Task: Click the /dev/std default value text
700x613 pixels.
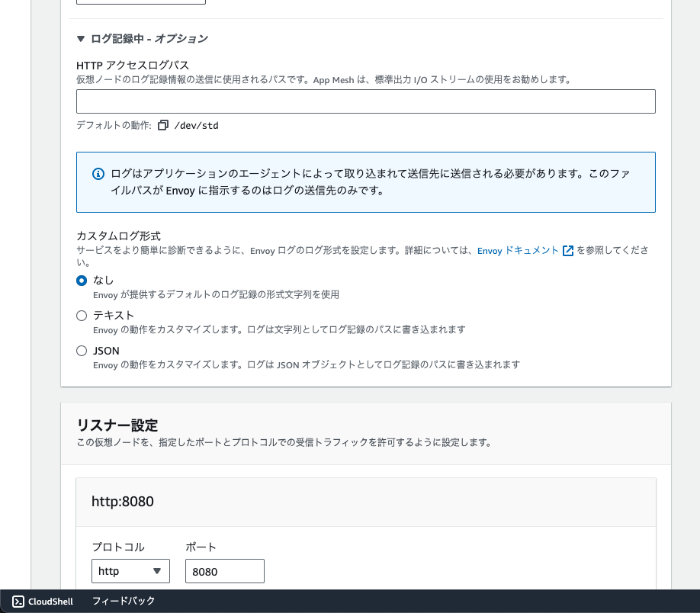Action: [197, 126]
